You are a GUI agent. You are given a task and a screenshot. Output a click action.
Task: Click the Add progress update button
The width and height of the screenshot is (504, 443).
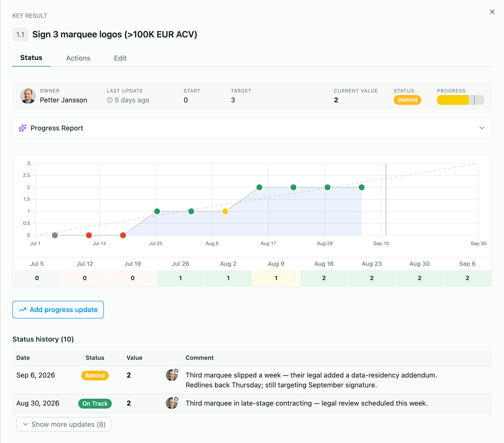coord(58,310)
